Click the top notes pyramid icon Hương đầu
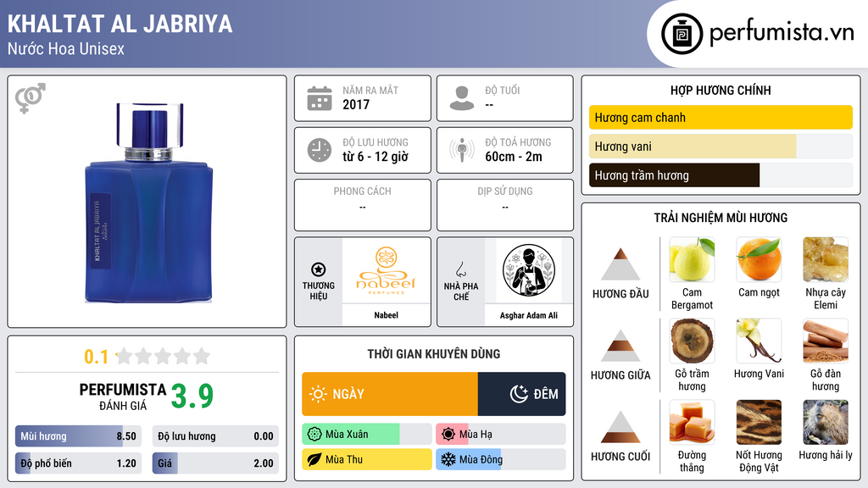 620,264
